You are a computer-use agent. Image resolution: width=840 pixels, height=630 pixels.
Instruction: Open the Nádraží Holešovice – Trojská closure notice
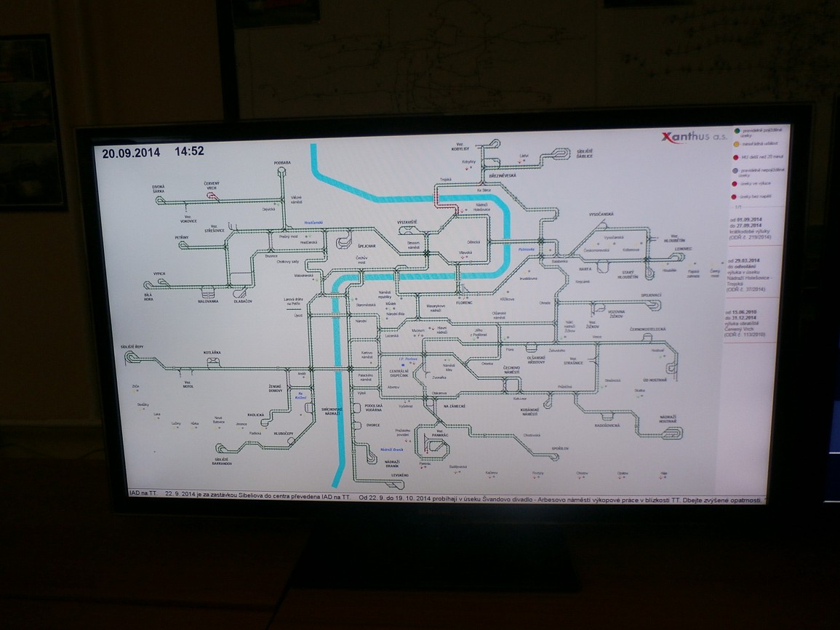(x=748, y=275)
